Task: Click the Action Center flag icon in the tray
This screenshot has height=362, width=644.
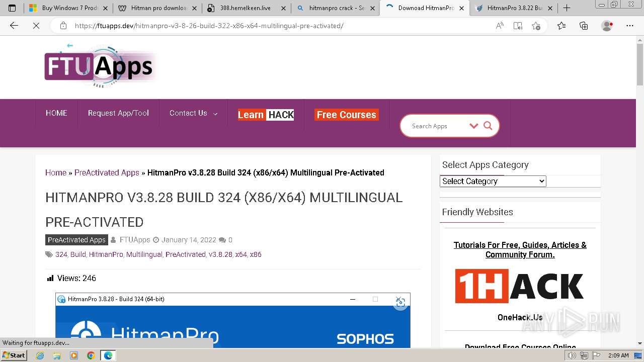Action: (x=596, y=355)
